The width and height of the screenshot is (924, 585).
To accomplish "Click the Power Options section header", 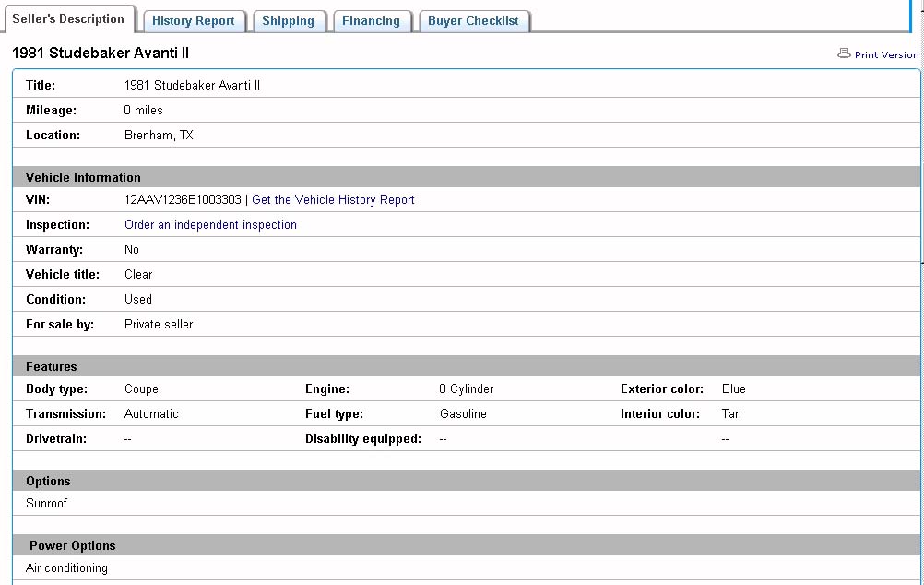I will [x=72, y=545].
